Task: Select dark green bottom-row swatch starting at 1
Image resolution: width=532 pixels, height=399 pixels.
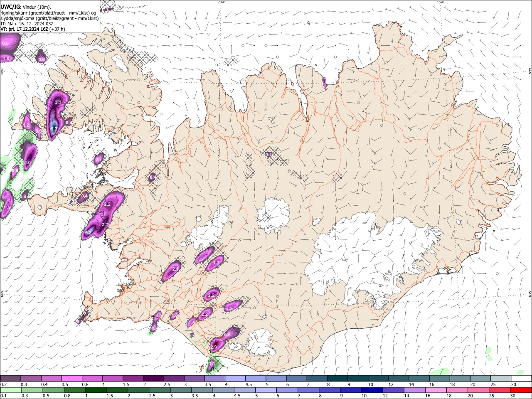Action: [96, 390]
